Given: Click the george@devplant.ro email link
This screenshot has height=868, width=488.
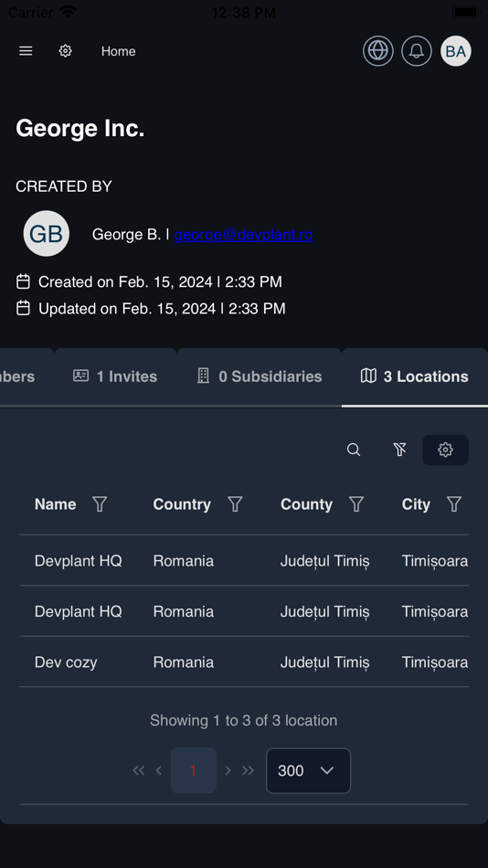Looking at the screenshot, I should pyautogui.click(x=244, y=235).
